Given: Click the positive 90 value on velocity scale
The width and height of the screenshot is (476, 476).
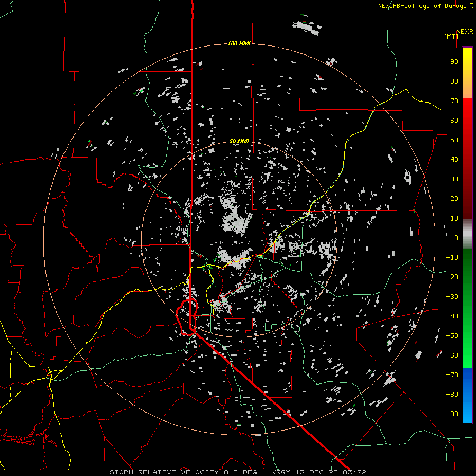Looking at the screenshot, I should (x=454, y=62).
